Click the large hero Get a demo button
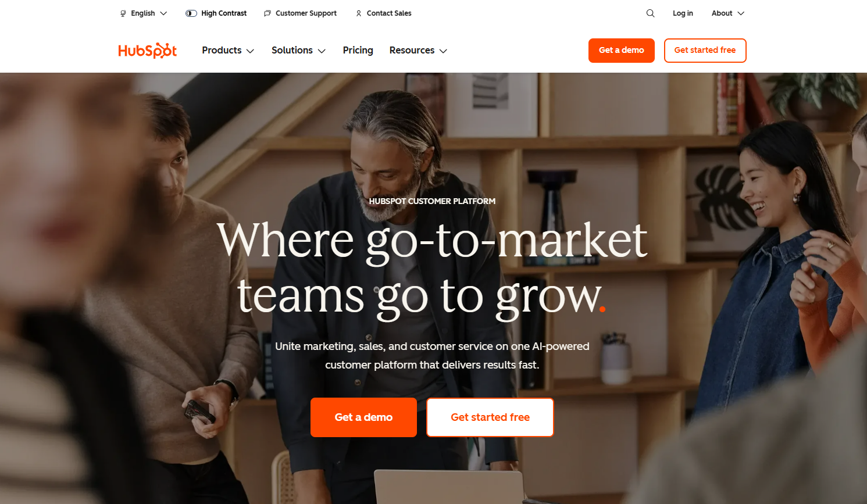 point(363,417)
